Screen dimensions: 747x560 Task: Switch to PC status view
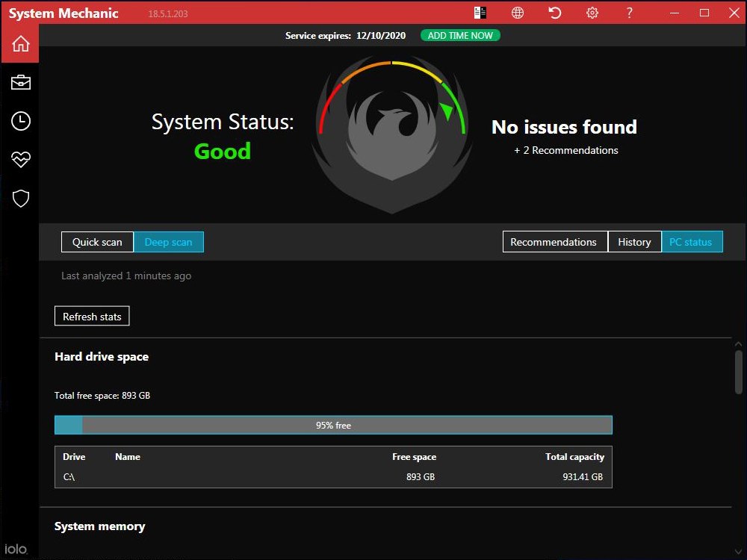pyautogui.click(x=692, y=241)
